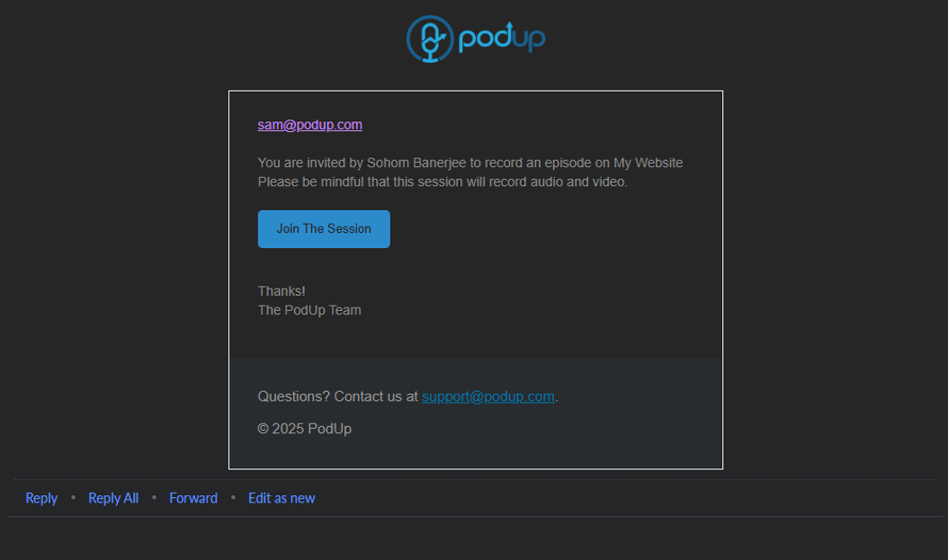Viewport: 948px width, 560px height.
Task: Click the PodUp wordmark text in the header
Action: point(501,39)
